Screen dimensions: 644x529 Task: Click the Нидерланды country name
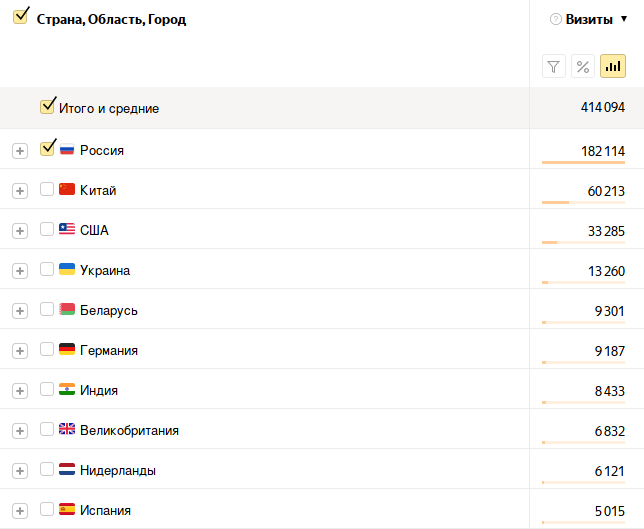pyautogui.click(x=118, y=470)
